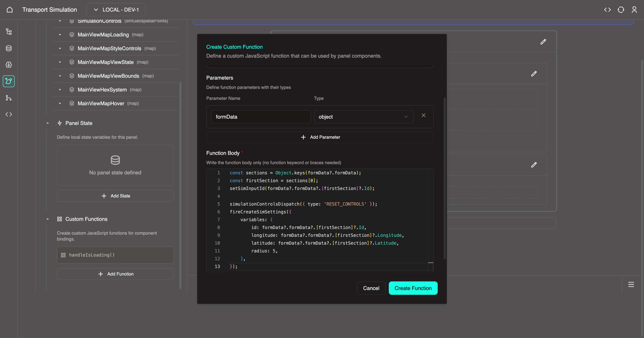Click the Create Function button
644x338 pixels.
tap(413, 288)
